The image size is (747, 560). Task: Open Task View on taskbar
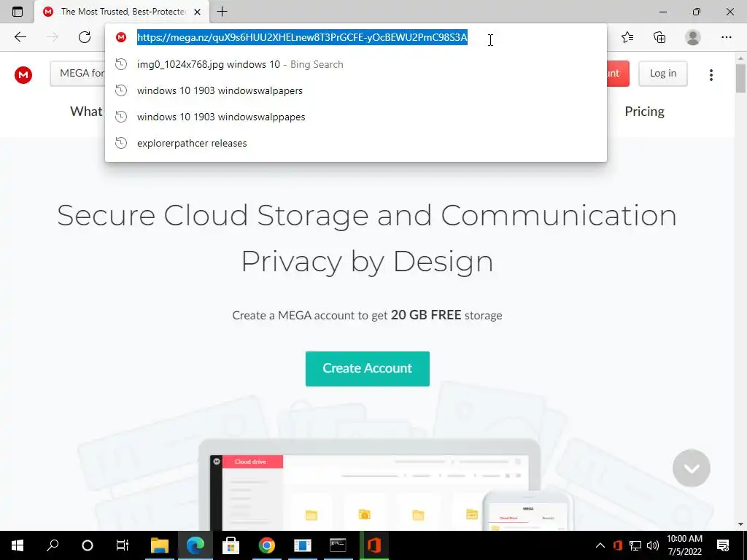click(x=123, y=545)
